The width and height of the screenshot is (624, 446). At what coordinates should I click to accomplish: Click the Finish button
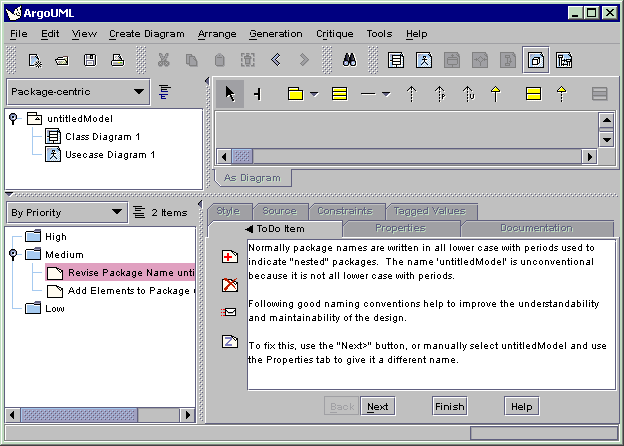tap(450, 407)
